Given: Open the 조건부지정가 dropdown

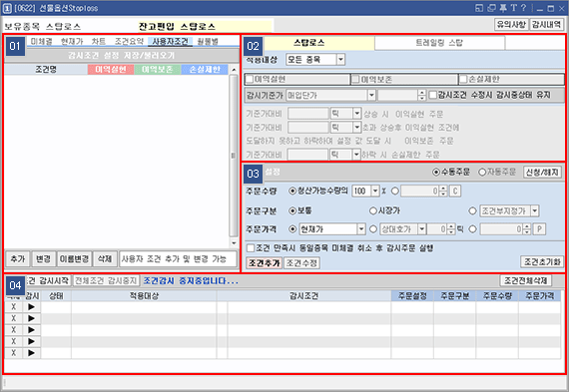Looking at the screenshot, I should pos(534,210).
